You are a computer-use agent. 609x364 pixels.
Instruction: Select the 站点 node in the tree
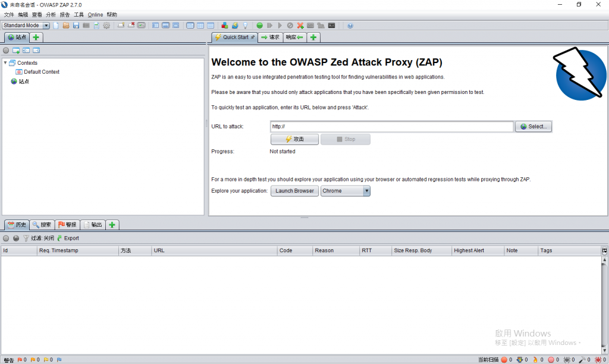coord(20,81)
